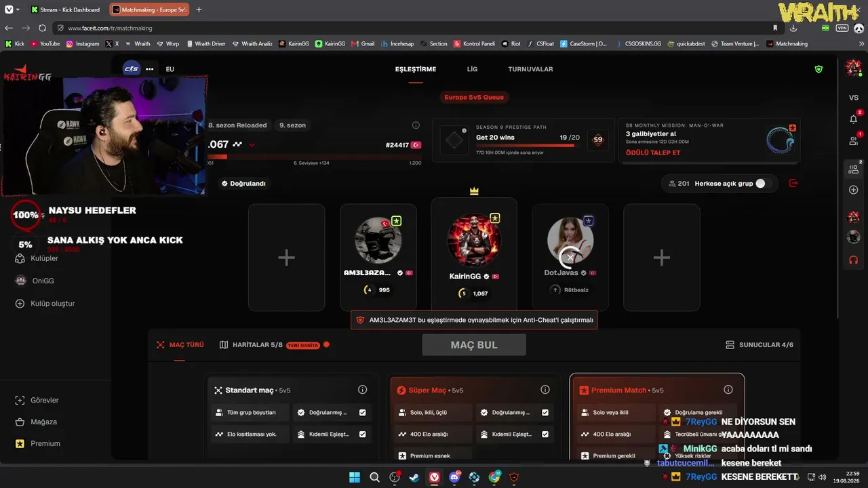Open the browser downloads icon
868x488 pixels.
click(x=793, y=28)
